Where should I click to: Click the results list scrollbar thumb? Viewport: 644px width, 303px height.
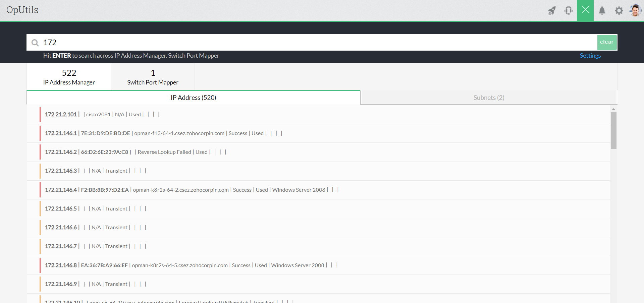(x=613, y=131)
